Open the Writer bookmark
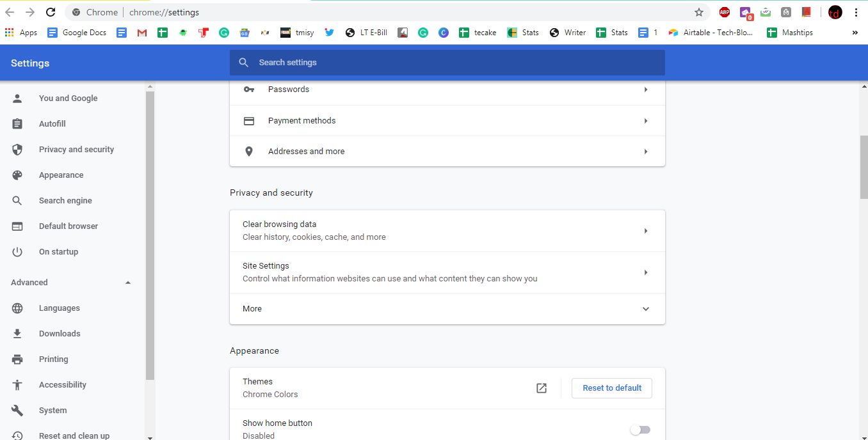The image size is (868, 440). (568, 33)
